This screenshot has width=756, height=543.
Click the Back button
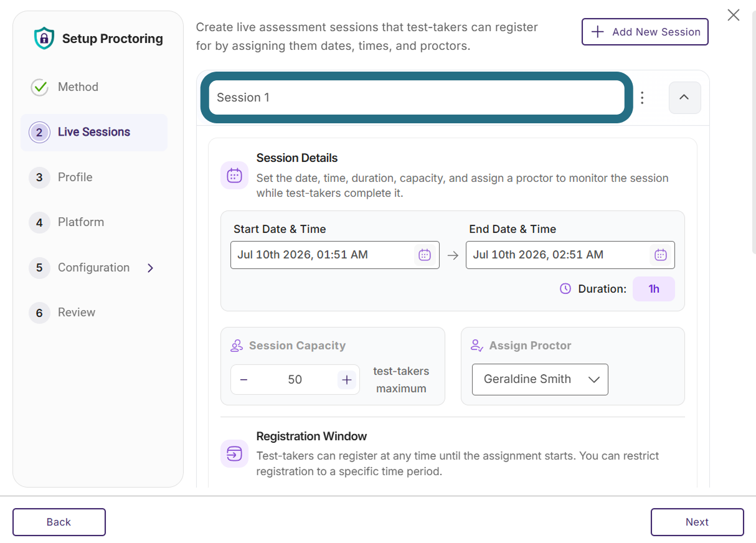click(x=59, y=522)
